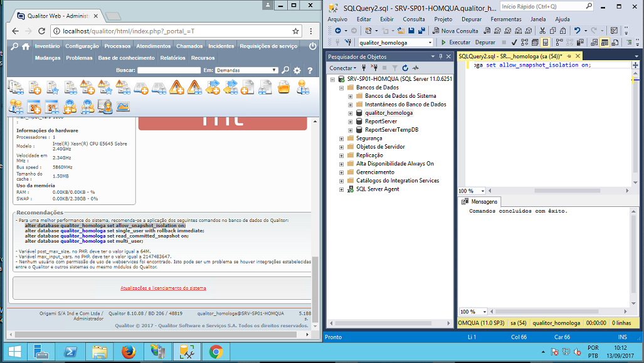The height and width of the screenshot is (363, 644).
Task: Click the Qualitor power logout icon
Action: [x=312, y=46]
